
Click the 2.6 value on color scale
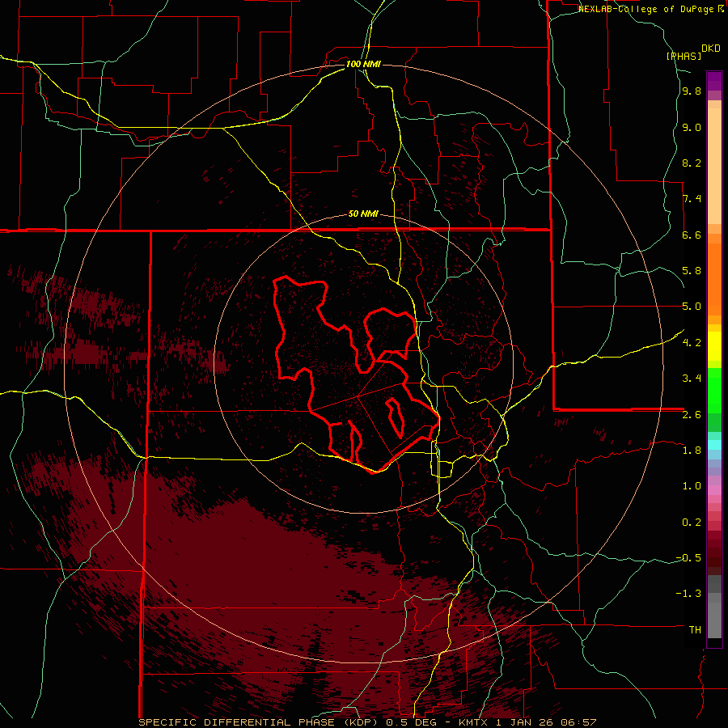[692, 415]
